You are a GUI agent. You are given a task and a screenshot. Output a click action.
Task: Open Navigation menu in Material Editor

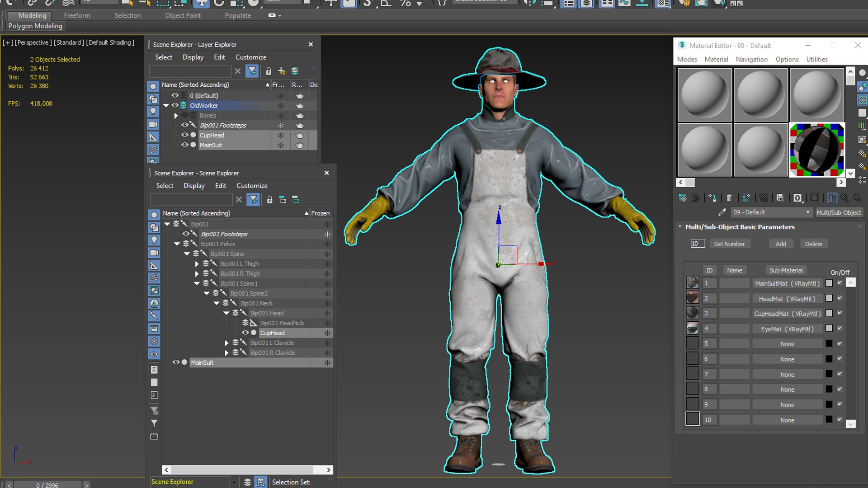coord(751,59)
